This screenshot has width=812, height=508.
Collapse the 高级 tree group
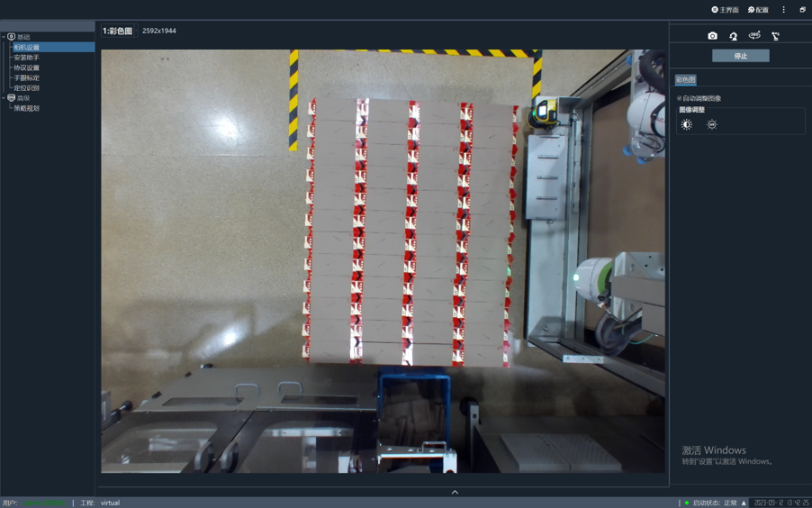[x=4, y=98]
